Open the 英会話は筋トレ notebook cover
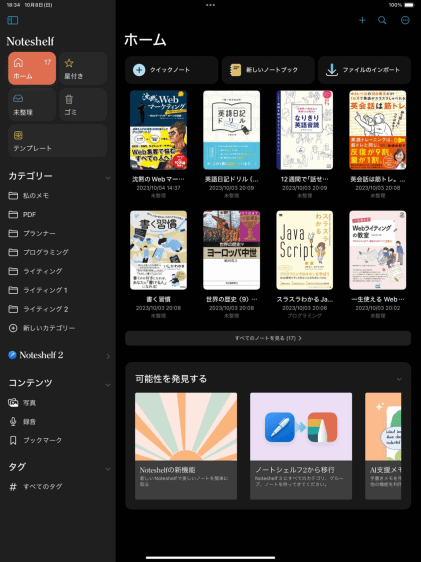 (x=378, y=130)
